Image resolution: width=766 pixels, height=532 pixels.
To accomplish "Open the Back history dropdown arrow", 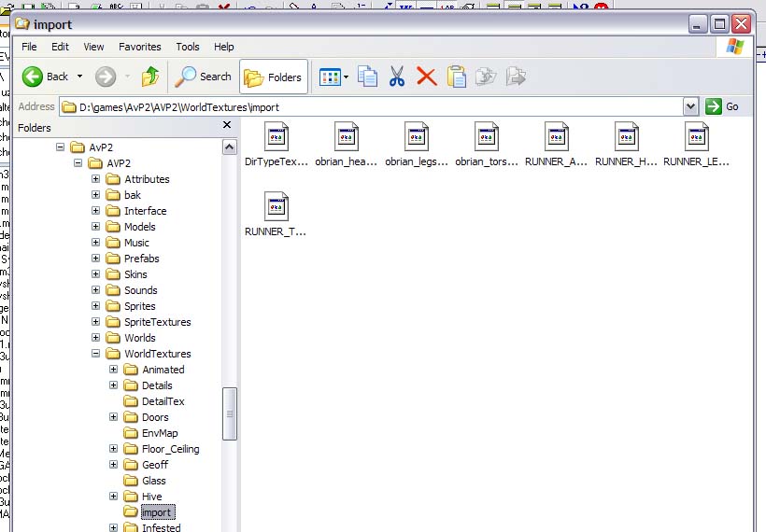I will (79, 77).
